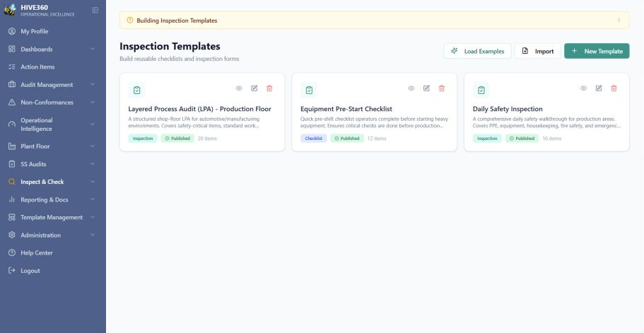Expand the Administration chevron

[x=93, y=235]
